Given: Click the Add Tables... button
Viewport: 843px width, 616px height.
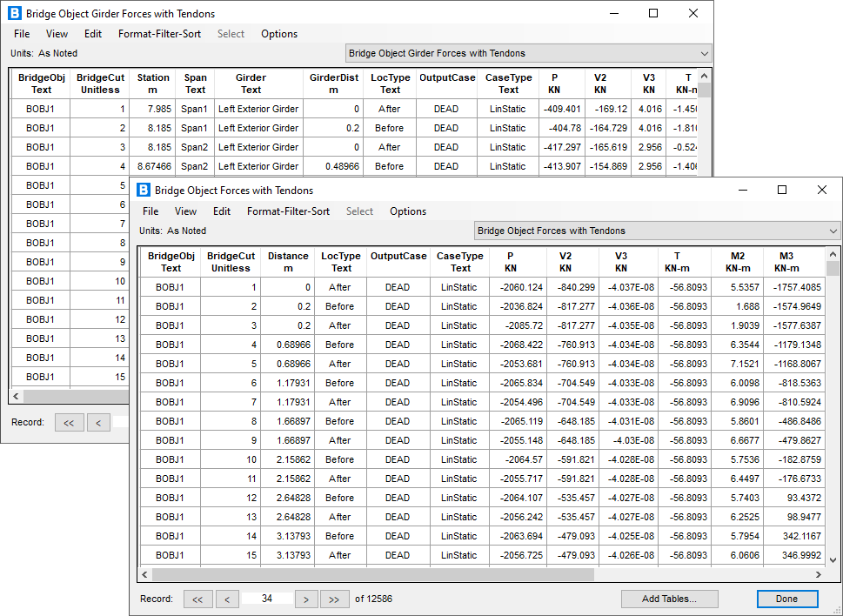Looking at the screenshot, I should coord(669,599).
